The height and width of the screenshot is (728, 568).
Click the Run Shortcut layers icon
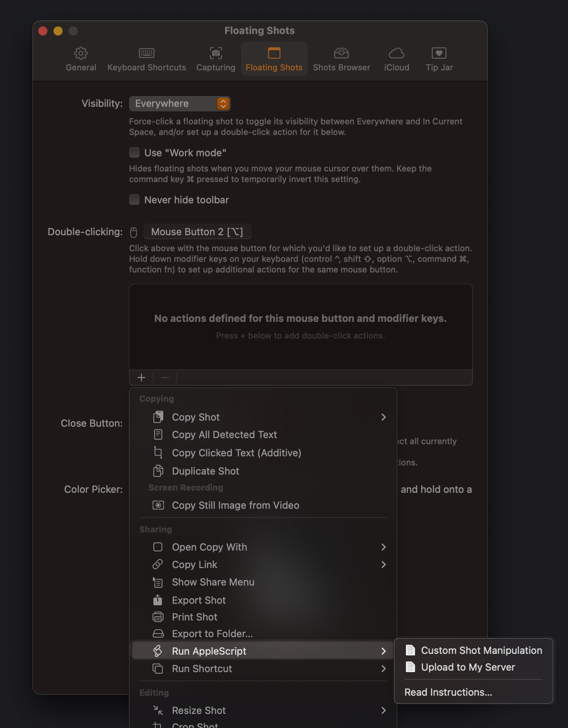(158, 668)
